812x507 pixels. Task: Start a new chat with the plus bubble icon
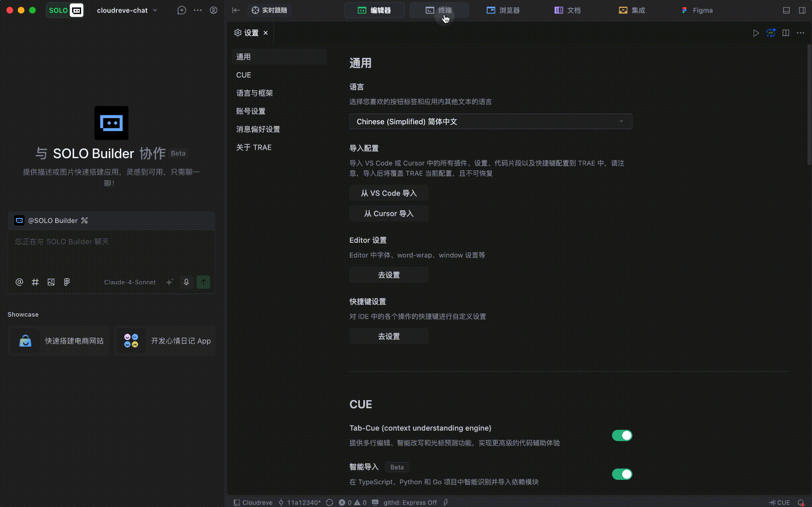181,10
